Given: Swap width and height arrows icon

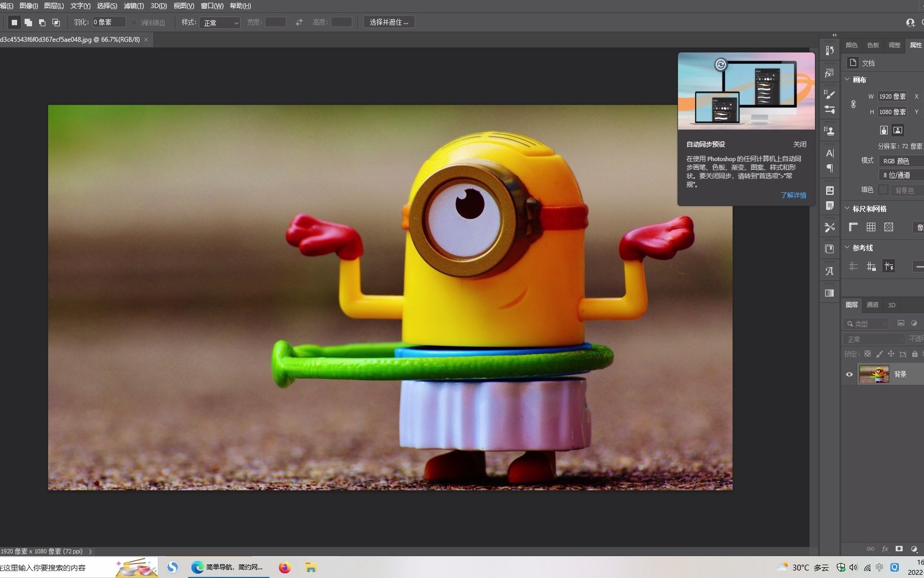Looking at the screenshot, I should [x=299, y=22].
